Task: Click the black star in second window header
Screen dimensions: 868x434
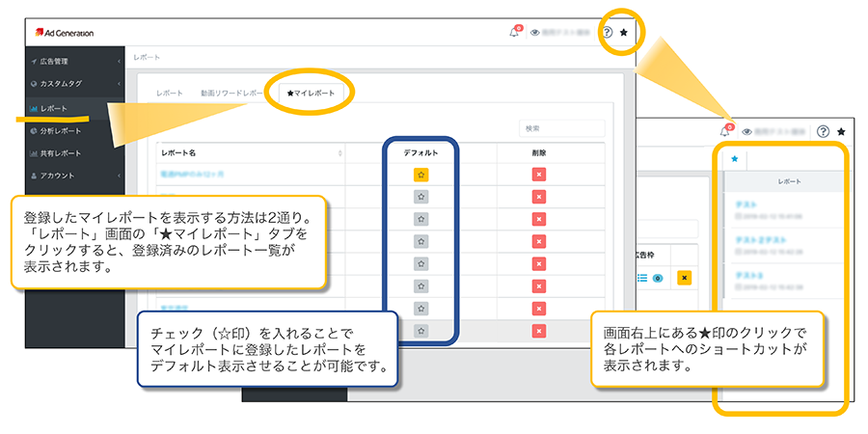Action: [841, 131]
